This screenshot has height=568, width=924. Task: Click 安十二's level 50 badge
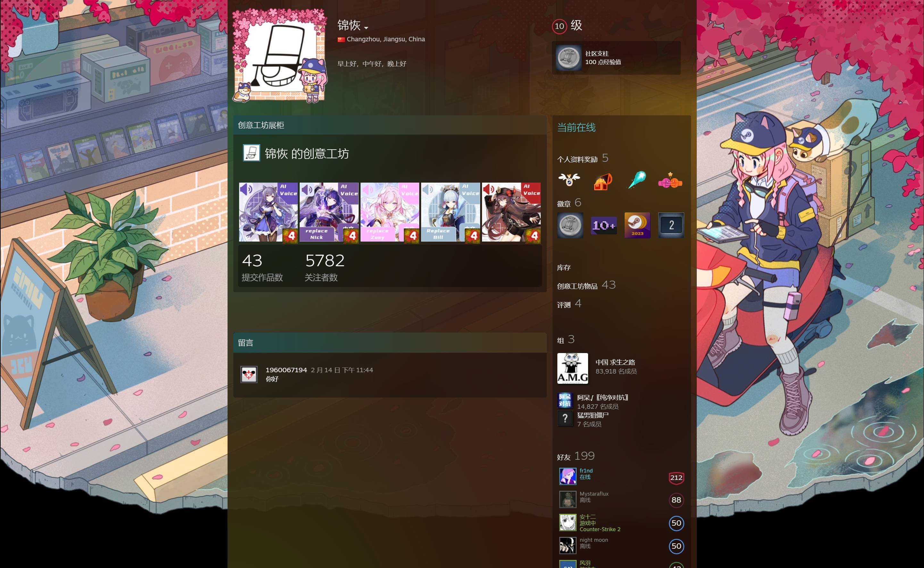(x=676, y=523)
